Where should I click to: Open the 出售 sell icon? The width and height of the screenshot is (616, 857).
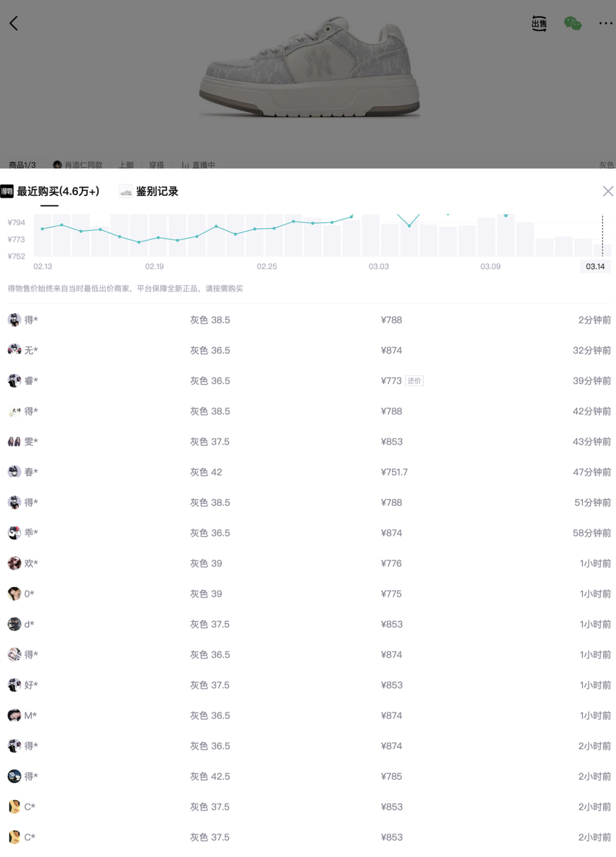tap(539, 23)
